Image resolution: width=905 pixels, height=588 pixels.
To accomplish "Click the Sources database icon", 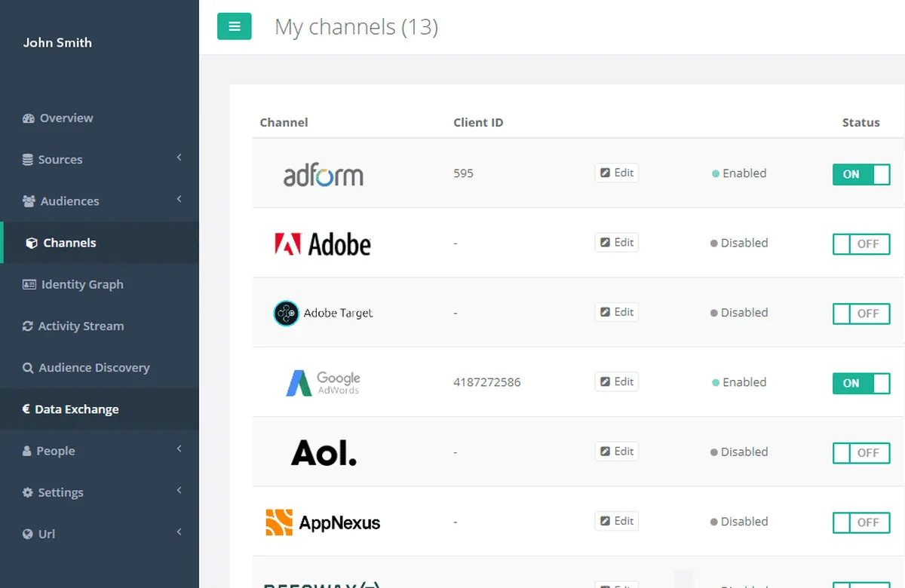I will [x=28, y=160].
